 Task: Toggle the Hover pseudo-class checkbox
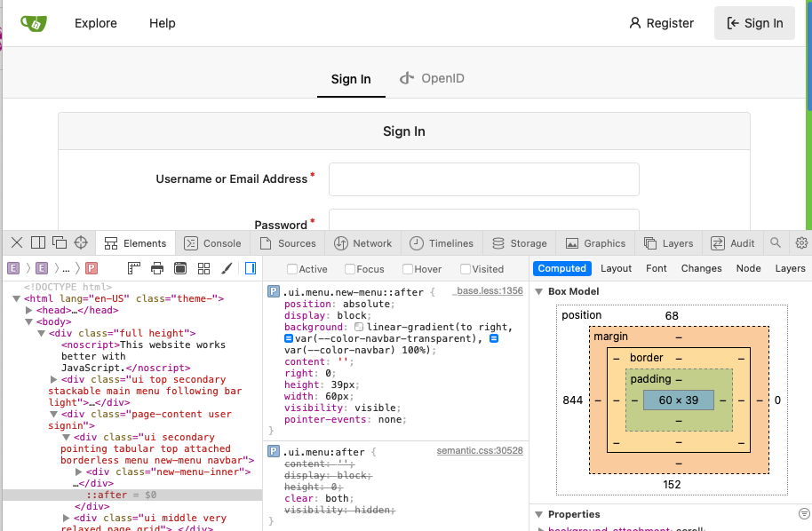click(x=408, y=269)
